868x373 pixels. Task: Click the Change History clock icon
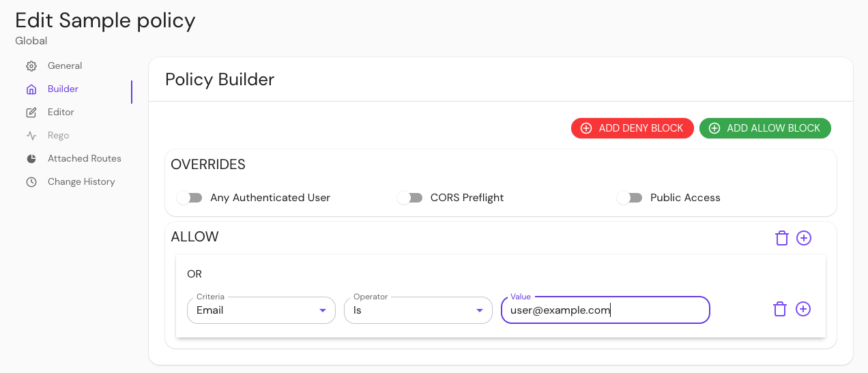point(31,182)
